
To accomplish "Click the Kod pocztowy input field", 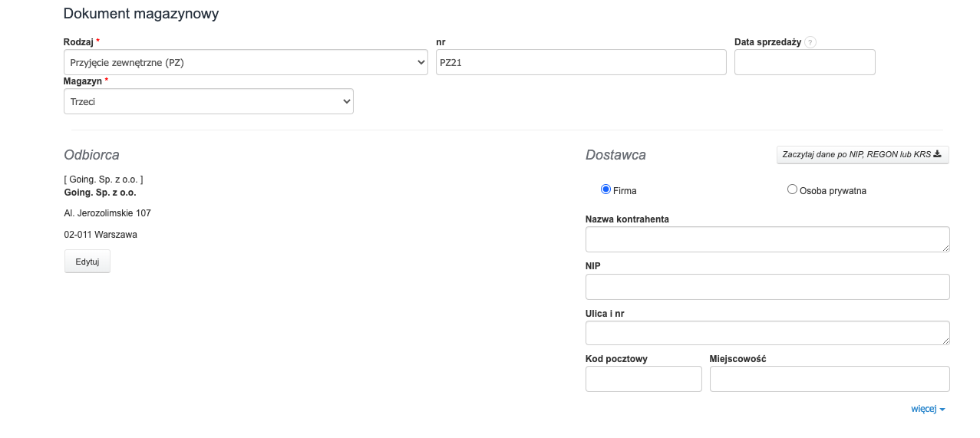I will tap(644, 379).
